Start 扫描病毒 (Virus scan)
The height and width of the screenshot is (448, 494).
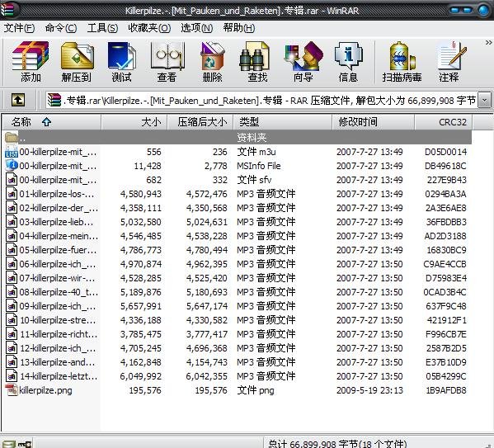(402, 62)
